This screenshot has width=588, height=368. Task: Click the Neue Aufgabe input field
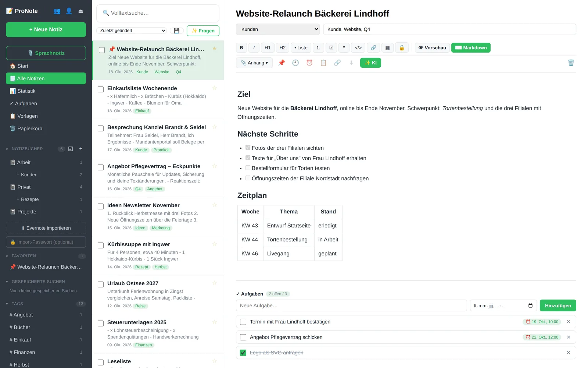point(351,306)
